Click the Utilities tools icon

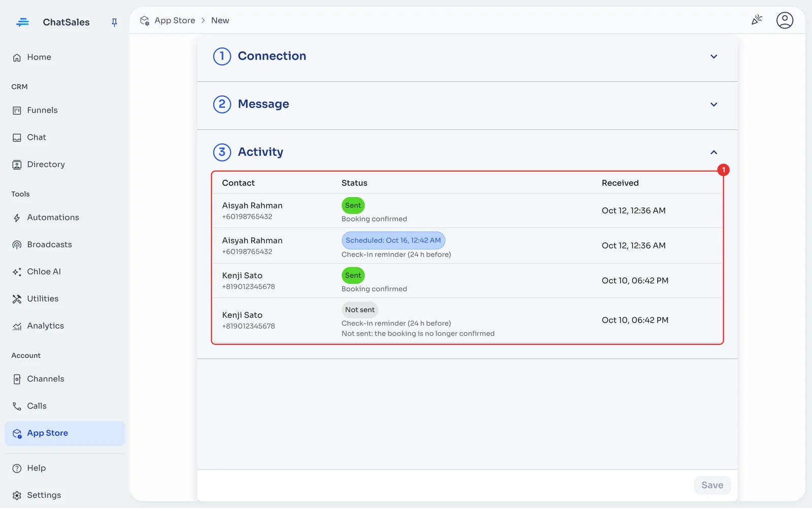pyautogui.click(x=17, y=299)
